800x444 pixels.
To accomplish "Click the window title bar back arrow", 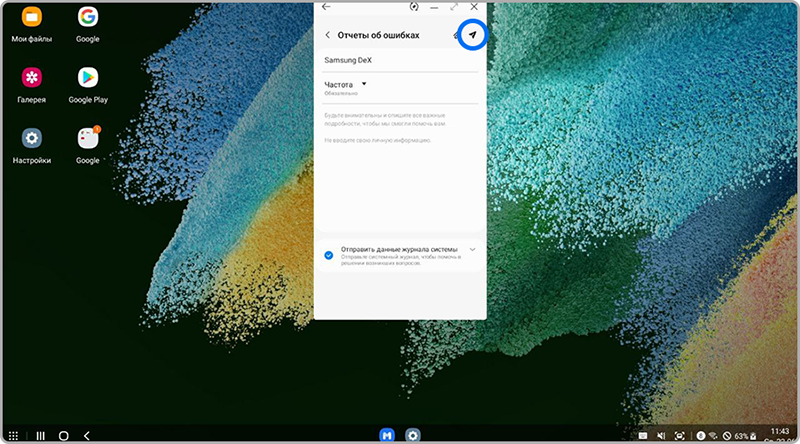I will (x=326, y=7).
